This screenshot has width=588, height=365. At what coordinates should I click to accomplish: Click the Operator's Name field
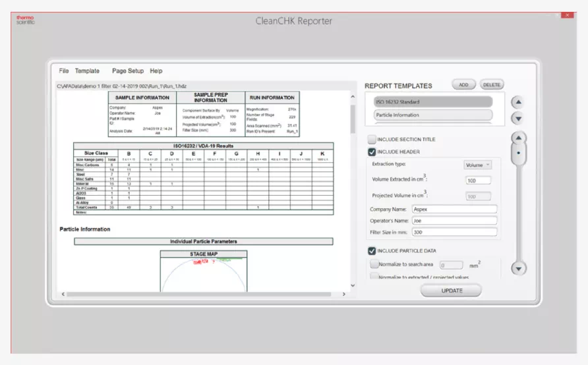tap(454, 221)
